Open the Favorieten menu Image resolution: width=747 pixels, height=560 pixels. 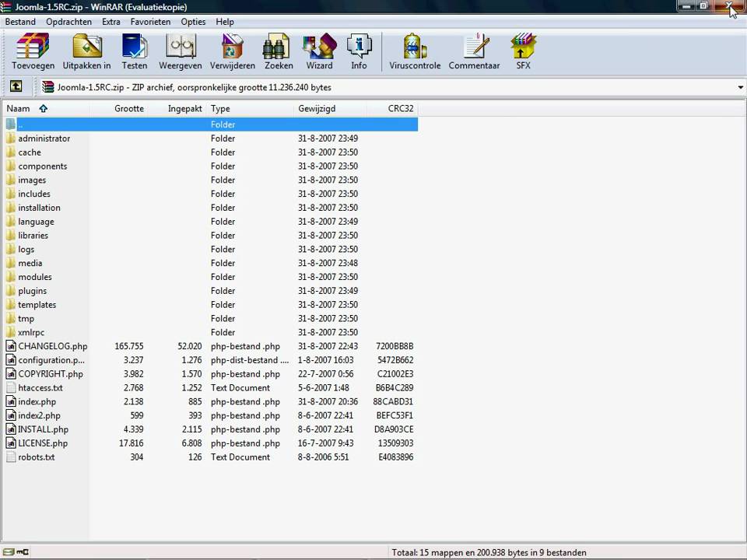150,22
